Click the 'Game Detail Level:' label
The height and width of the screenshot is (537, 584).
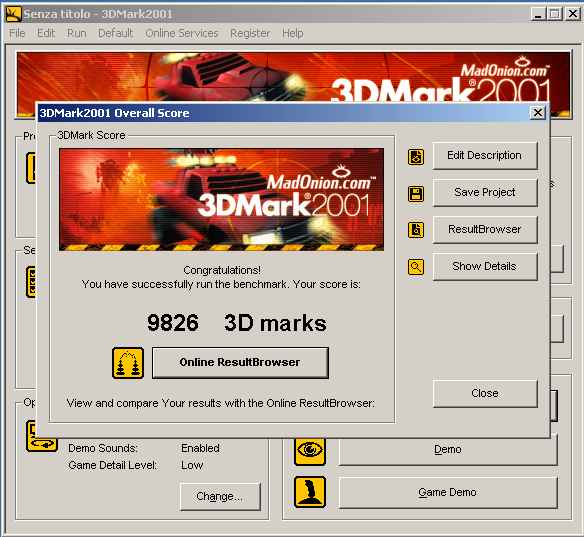(112, 465)
